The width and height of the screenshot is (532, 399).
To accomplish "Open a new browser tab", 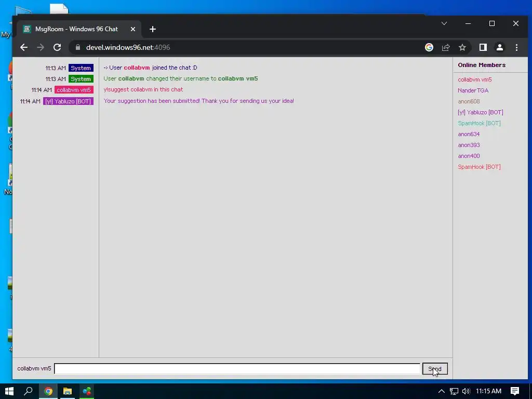I will (x=153, y=29).
